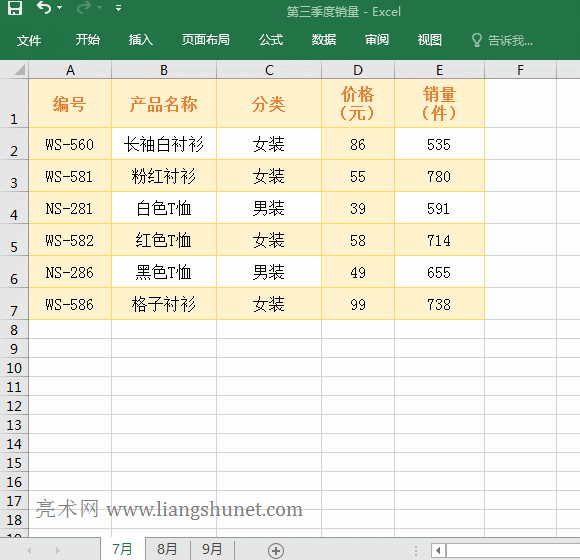Image resolution: width=580 pixels, height=560 pixels.
Task: Click the New Sheet plus button
Action: 276,550
